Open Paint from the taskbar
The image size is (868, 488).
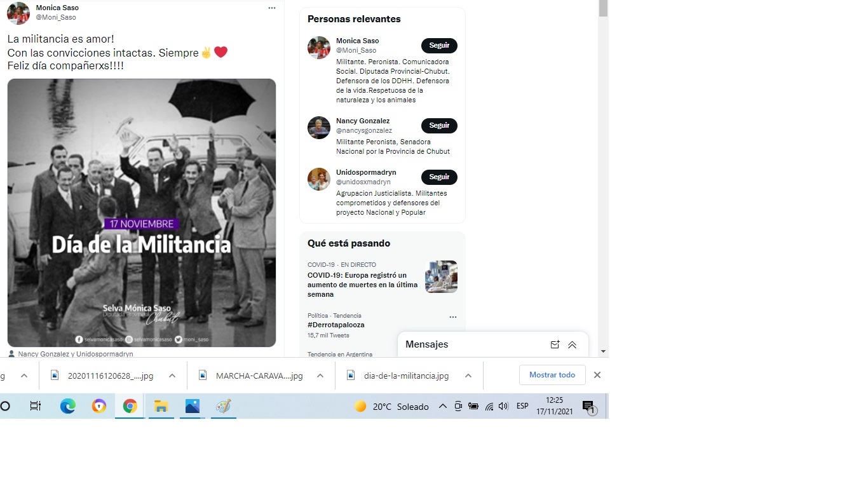click(223, 406)
